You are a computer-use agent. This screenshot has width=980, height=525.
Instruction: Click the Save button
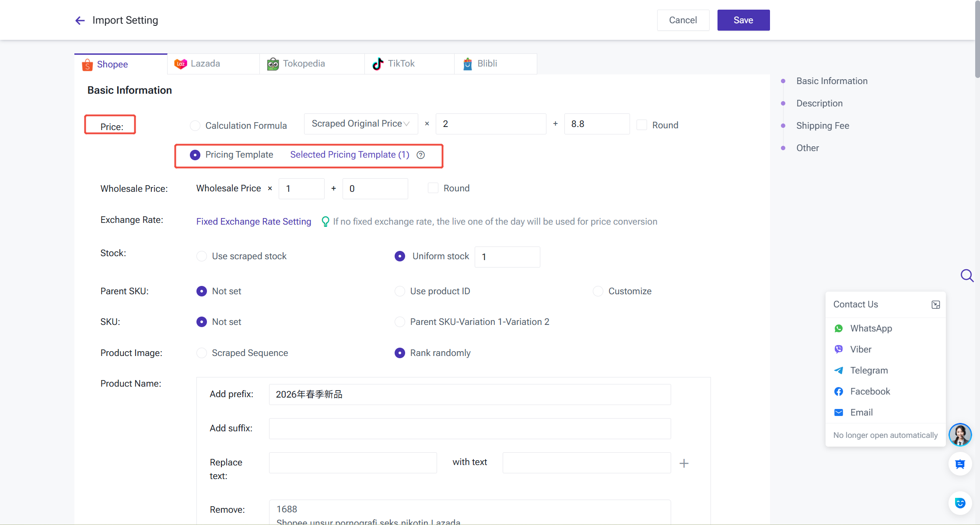pyautogui.click(x=743, y=20)
